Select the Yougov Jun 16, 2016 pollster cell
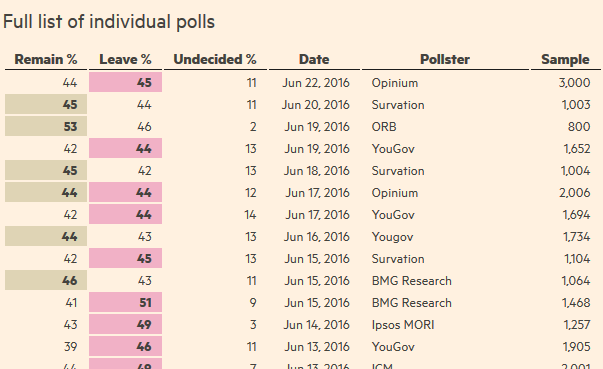Screen dimensions: 603x369 pos(392,237)
